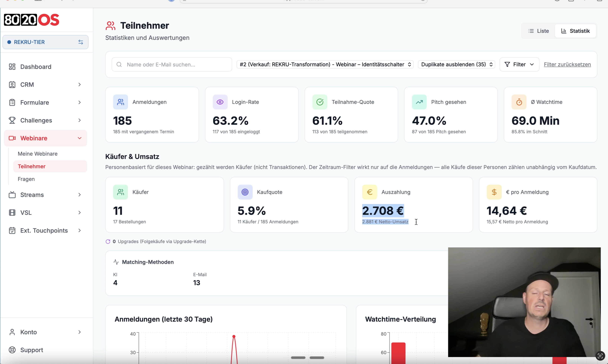608x364 pixels.
Task: Open the webinar selection dropdown
Action: 325,65
